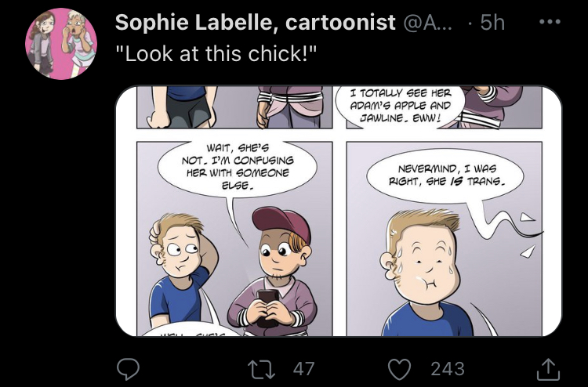
Task: Open the tweet via the 5h timestamp
Action: (492, 24)
